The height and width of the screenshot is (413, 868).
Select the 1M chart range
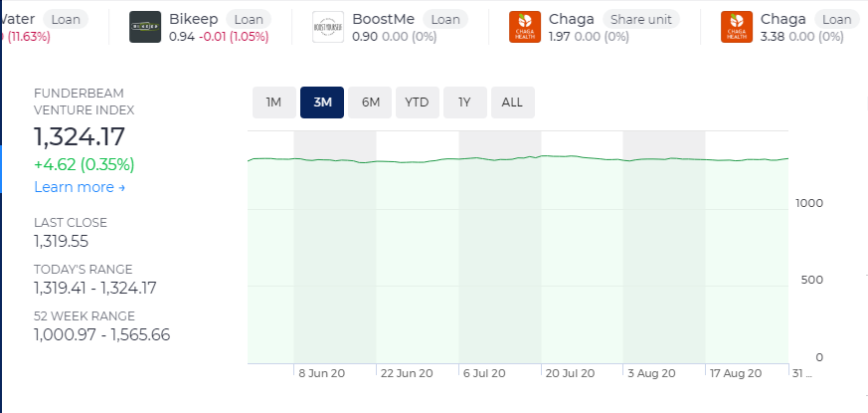pyautogui.click(x=274, y=103)
